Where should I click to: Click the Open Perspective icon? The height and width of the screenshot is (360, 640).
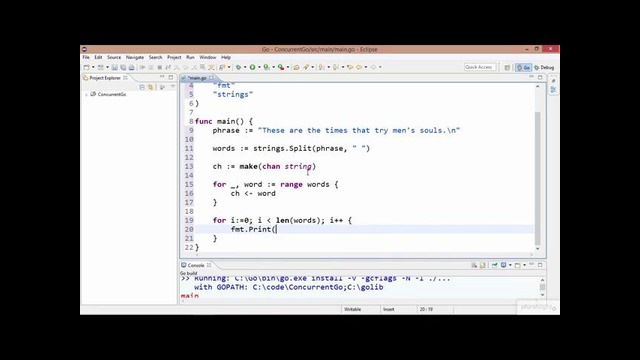(507, 67)
